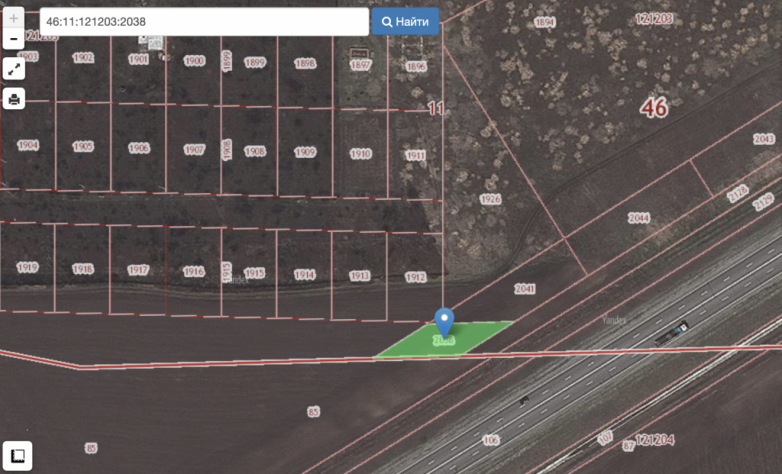Click parcel 106 on the highway
The image size is (782, 474).
pyautogui.click(x=490, y=440)
